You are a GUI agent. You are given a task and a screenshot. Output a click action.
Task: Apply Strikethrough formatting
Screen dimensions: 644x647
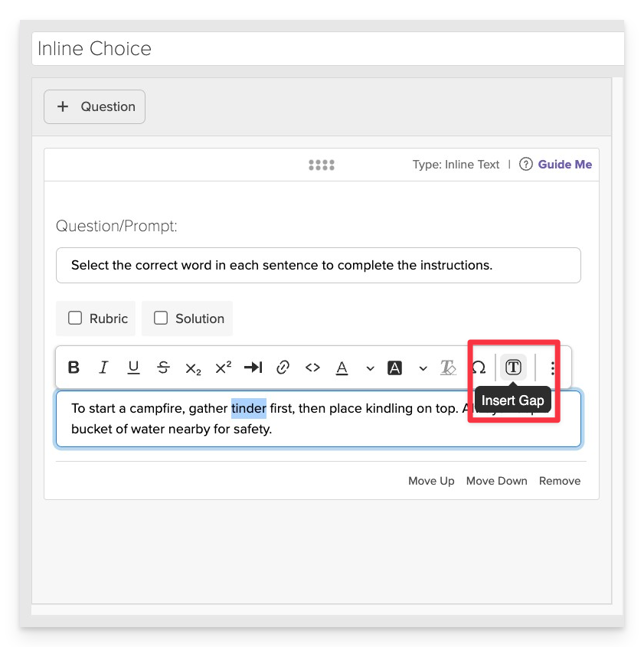[x=163, y=367]
